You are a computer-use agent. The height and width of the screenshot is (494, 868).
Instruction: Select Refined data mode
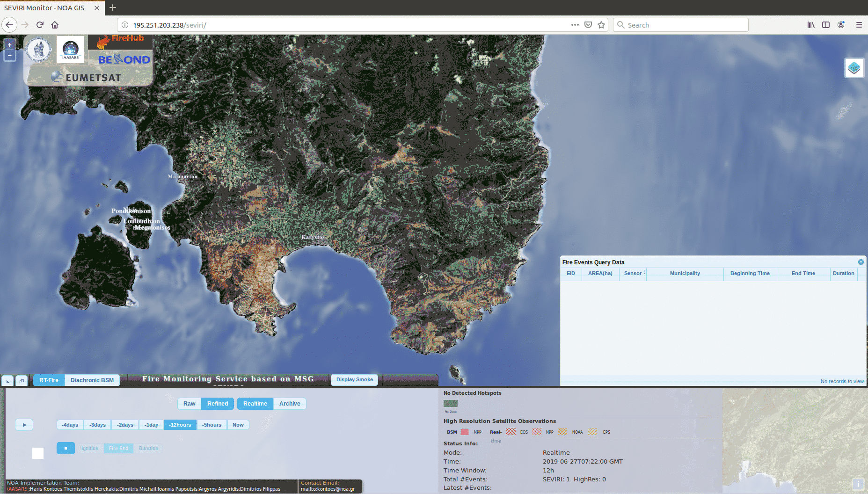click(x=218, y=404)
